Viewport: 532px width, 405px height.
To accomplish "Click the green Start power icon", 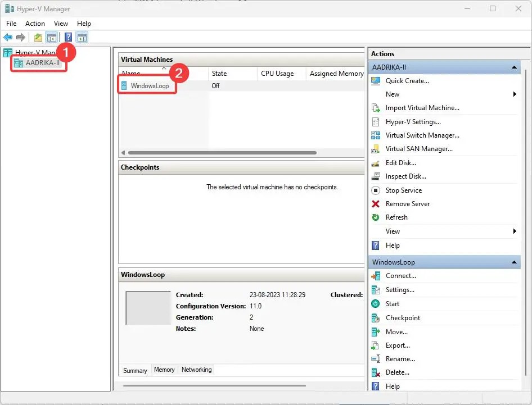I will point(376,304).
